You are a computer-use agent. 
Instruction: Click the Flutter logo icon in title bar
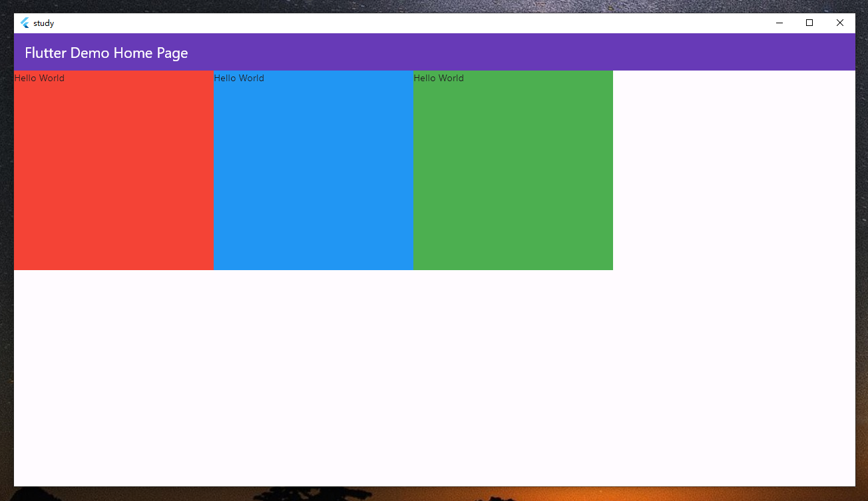tap(25, 23)
